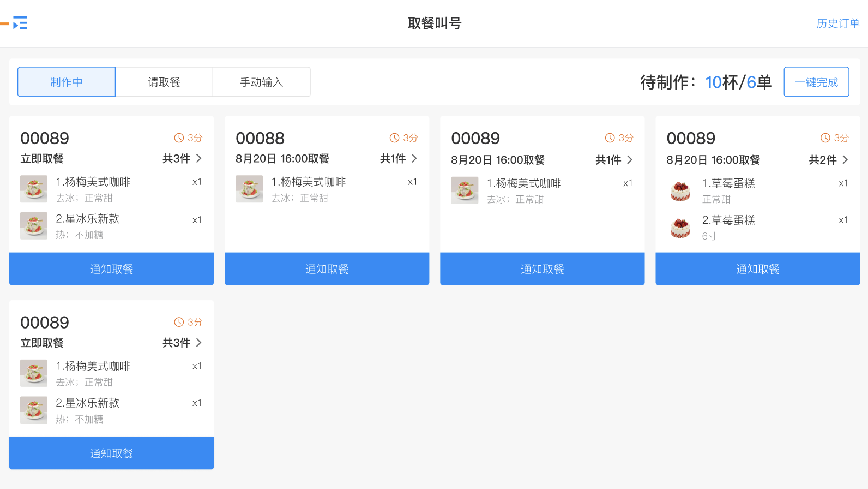Screen dimensions: 868x489
Task: Tap the 6寸 strawberry cake image
Action: [680, 228]
